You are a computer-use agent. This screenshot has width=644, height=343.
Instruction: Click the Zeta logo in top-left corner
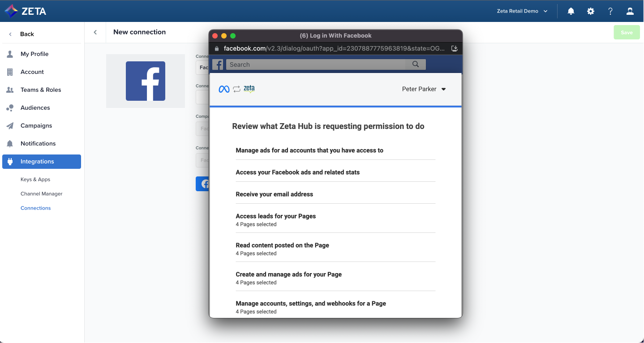tap(26, 11)
